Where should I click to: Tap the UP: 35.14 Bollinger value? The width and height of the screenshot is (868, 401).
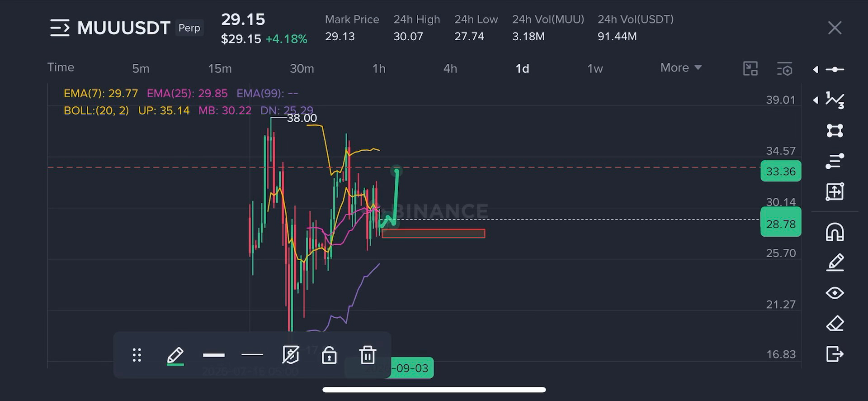[164, 110]
